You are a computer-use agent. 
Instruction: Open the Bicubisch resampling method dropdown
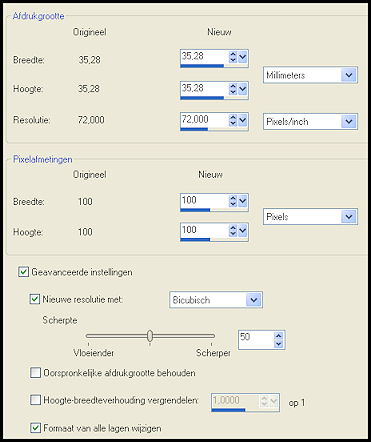tap(254, 300)
